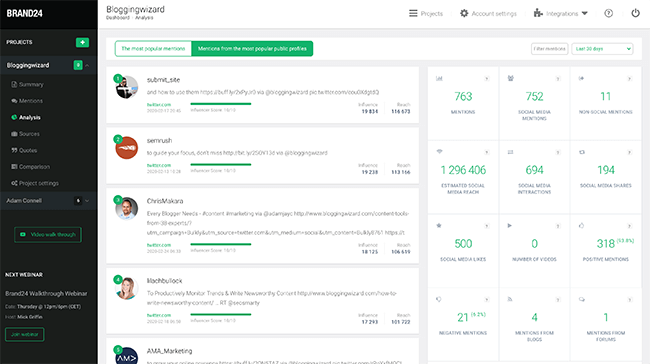This screenshot has width=650, height=364.
Task: Click semrush influencer score bar
Action: point(221,164)
